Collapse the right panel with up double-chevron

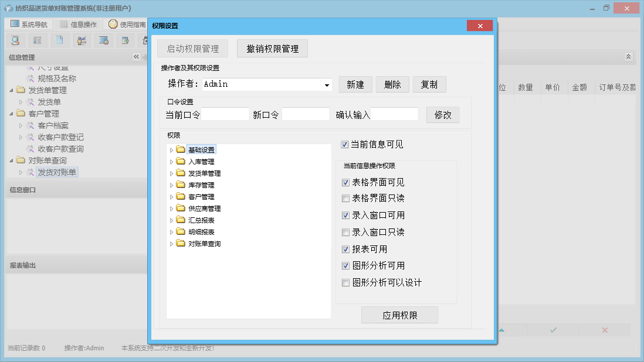coord(628,57)
